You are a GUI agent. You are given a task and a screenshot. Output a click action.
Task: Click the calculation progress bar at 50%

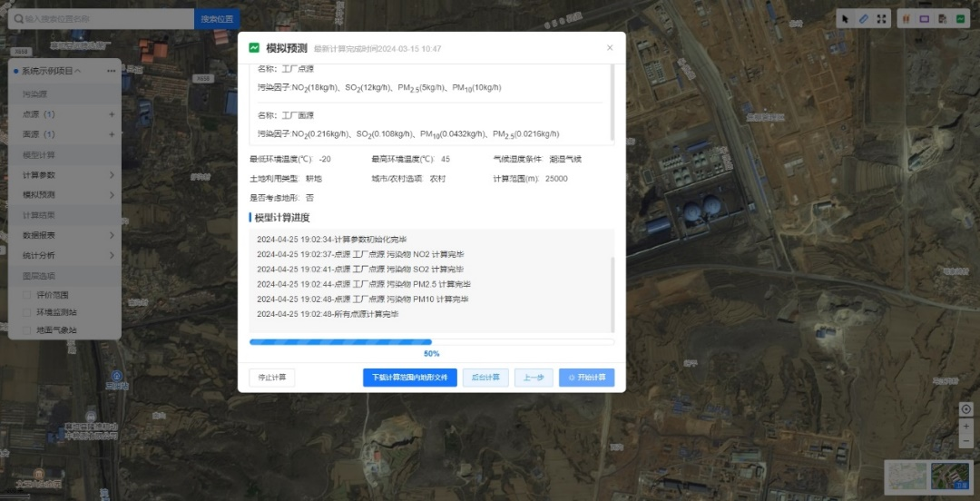tap(431, 342)
